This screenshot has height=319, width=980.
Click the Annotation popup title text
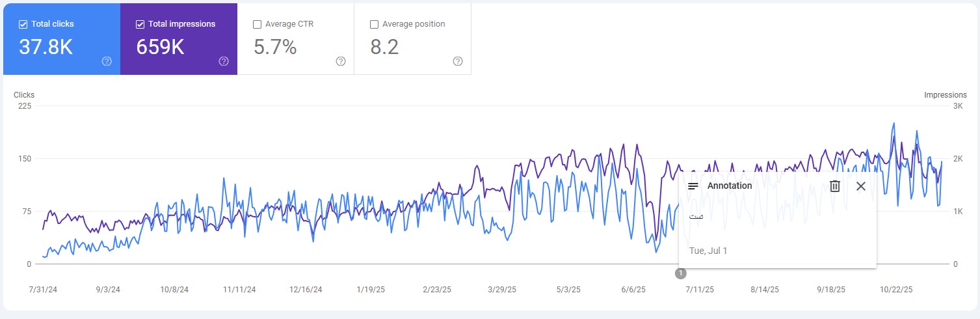coord(730,186)
